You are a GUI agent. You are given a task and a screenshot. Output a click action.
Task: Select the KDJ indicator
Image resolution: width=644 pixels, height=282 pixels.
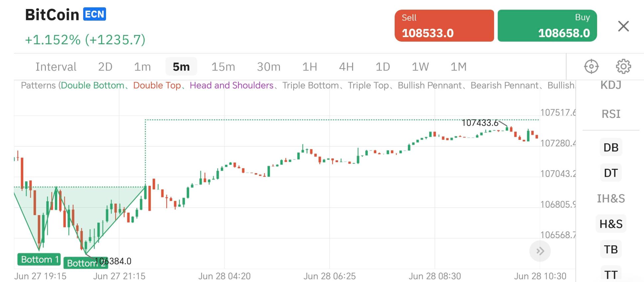611,85
